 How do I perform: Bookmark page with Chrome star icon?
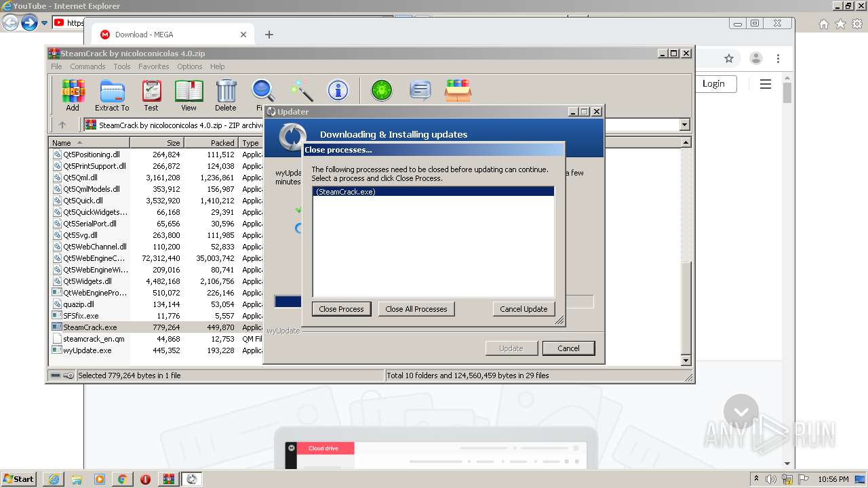pos(729,58)
